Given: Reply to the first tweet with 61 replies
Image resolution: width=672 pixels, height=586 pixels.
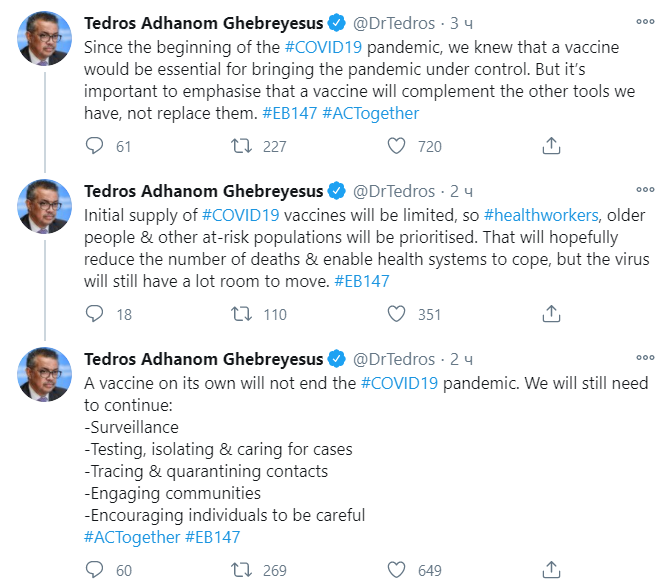Looking at the screenshot, I should click(95, 146).
